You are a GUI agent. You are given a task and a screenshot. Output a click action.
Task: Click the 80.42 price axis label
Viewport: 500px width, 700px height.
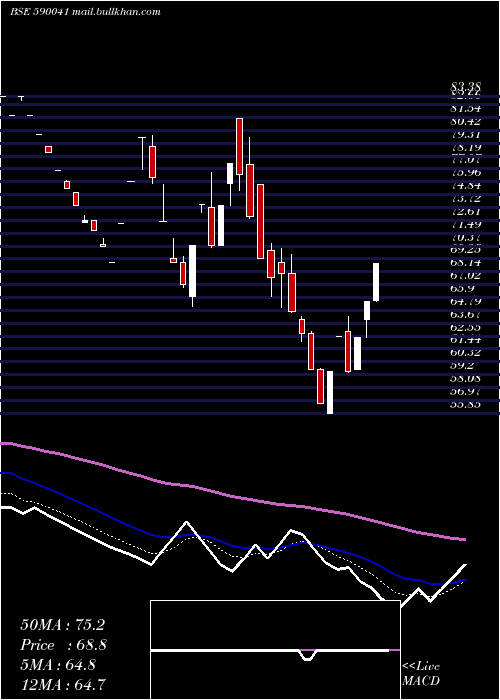465,121
